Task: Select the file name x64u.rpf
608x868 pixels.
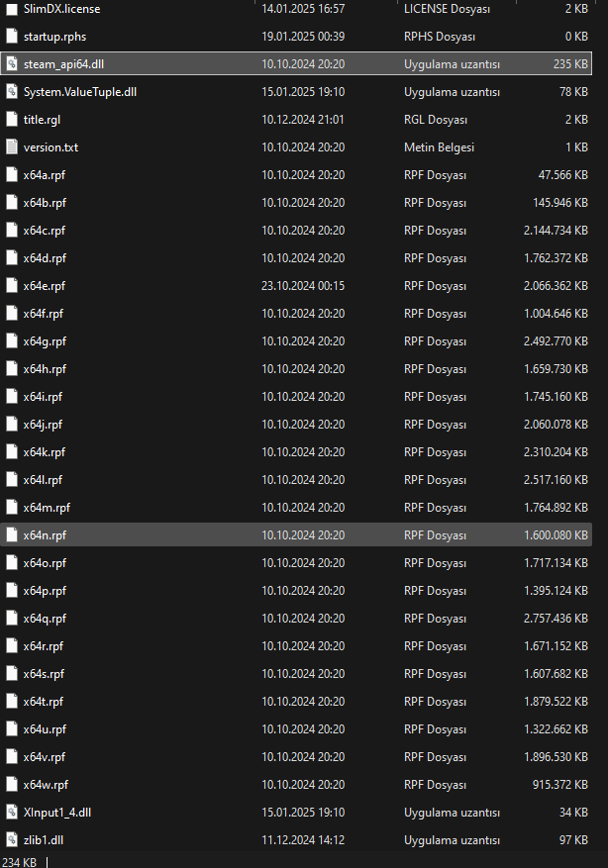Action: (x=45, y=729)
